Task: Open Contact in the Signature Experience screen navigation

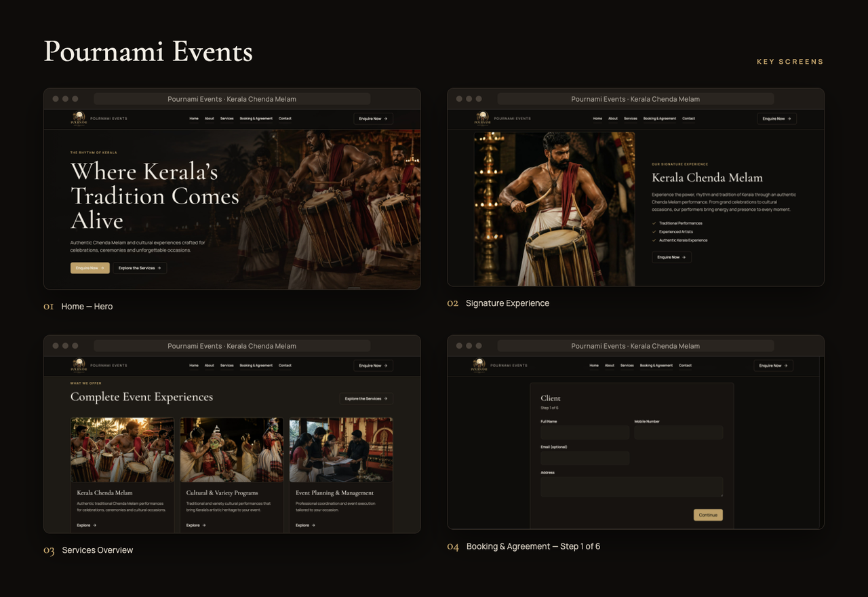Action: pos(688,119)
